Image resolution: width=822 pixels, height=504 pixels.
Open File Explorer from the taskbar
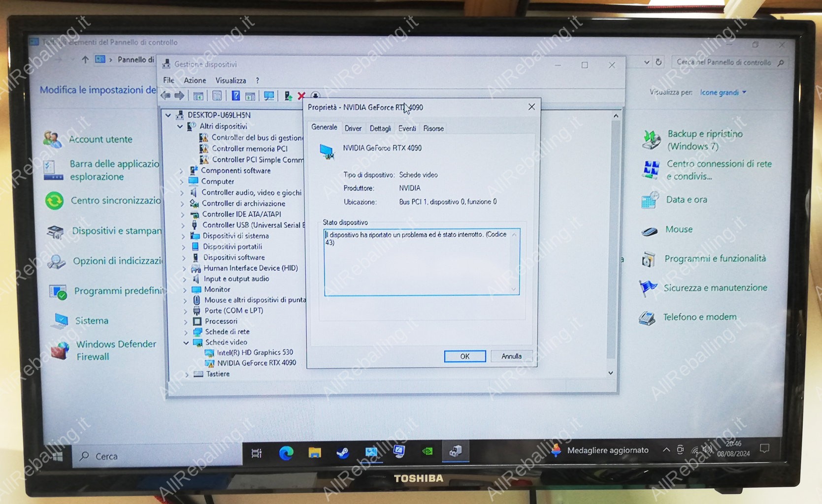(315, 453)
